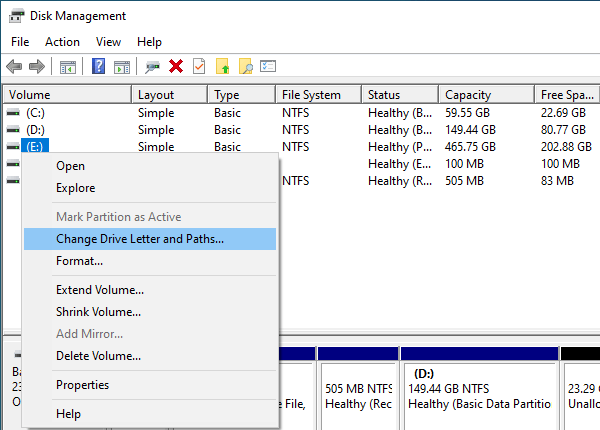Choose Delete Volume... entry
The image size is (600, 430).
[x=150, y=356]
